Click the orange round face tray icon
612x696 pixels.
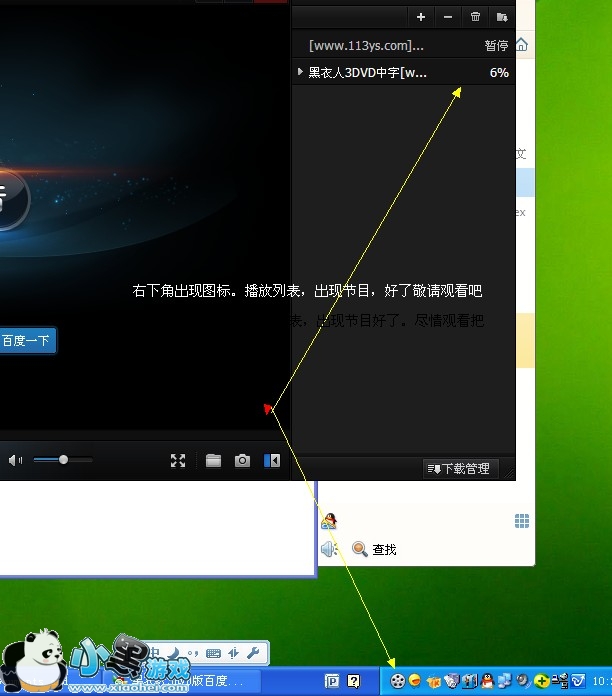point(415,680)
